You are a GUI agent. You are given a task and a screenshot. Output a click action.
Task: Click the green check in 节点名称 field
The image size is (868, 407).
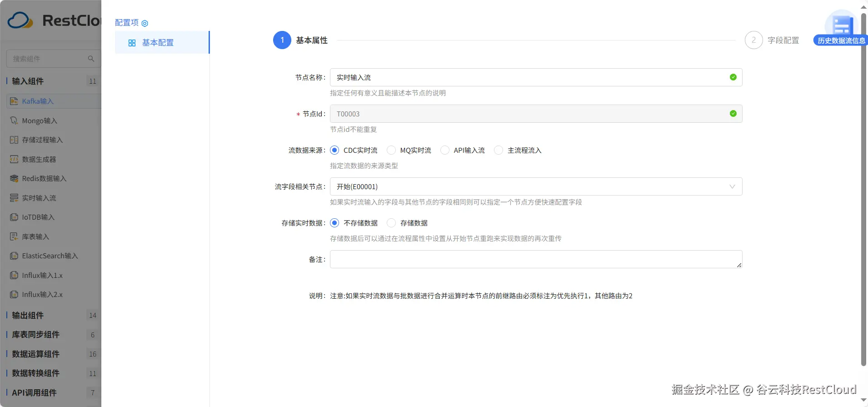click(733, 77)
